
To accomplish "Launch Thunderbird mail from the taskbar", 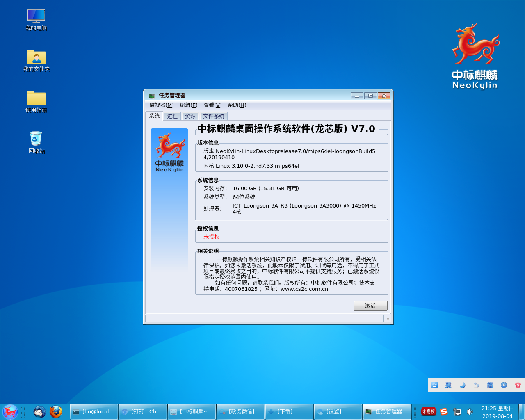I will pyautogui.click(x=39, y=411).
